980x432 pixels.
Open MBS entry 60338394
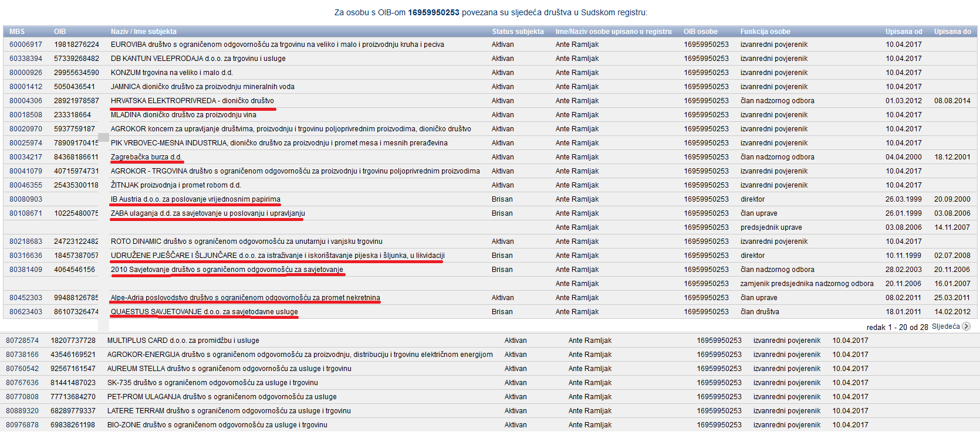point(26,59)
